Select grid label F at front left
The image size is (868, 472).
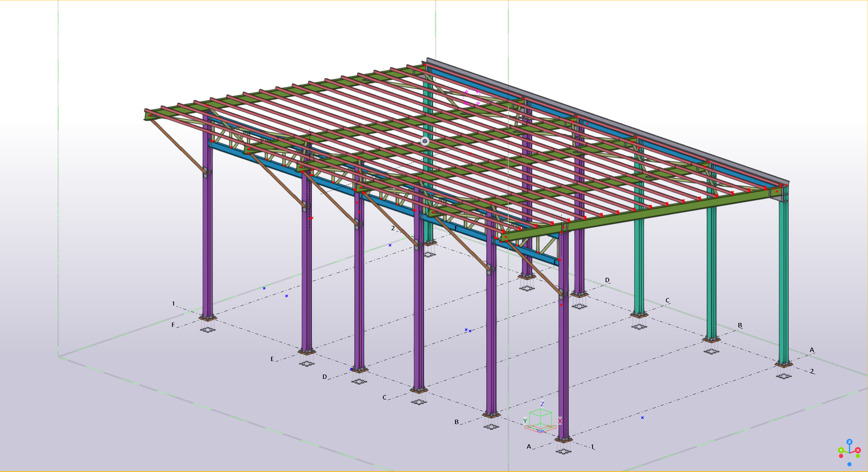(173, 325)
